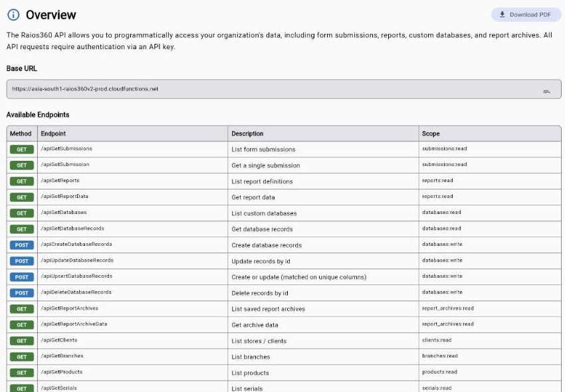Select the /apiDeleteDatabaseRecords endpoint text
Viewport: 565px width, 392px height.
(x=76, y=292)
